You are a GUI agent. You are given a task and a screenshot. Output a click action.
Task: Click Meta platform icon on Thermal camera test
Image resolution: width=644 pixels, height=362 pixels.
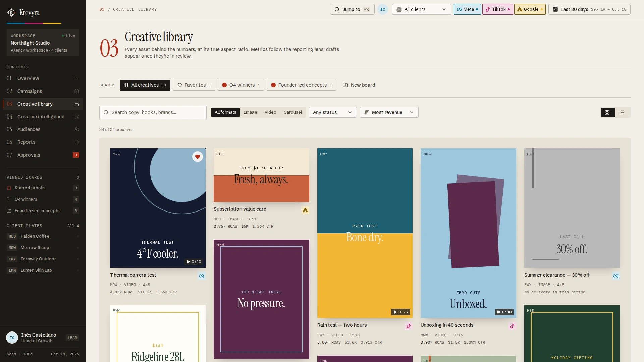click(201, 276)
